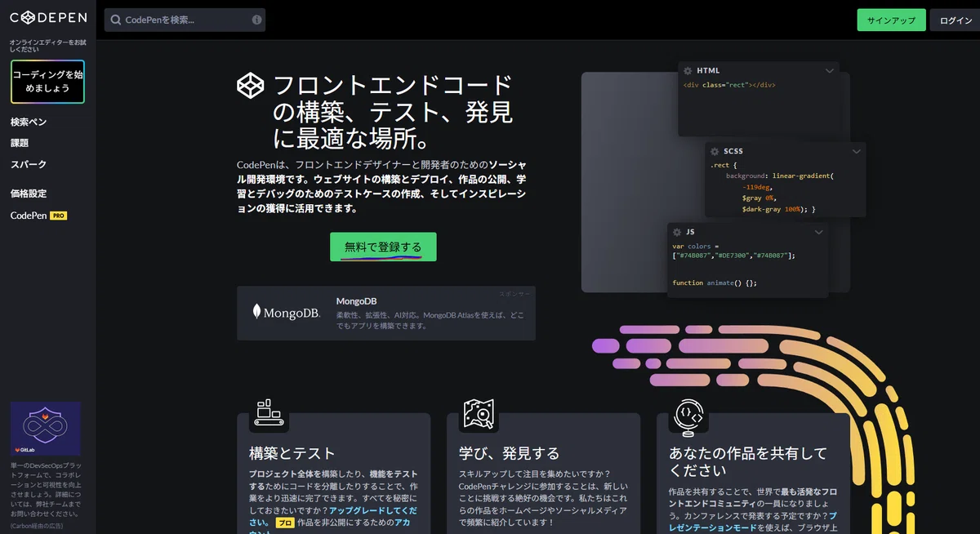Viewport: 980px width, 534px height.
Task: Click the (Carbon経由の広告) link
Action: [x=37, y=525]
